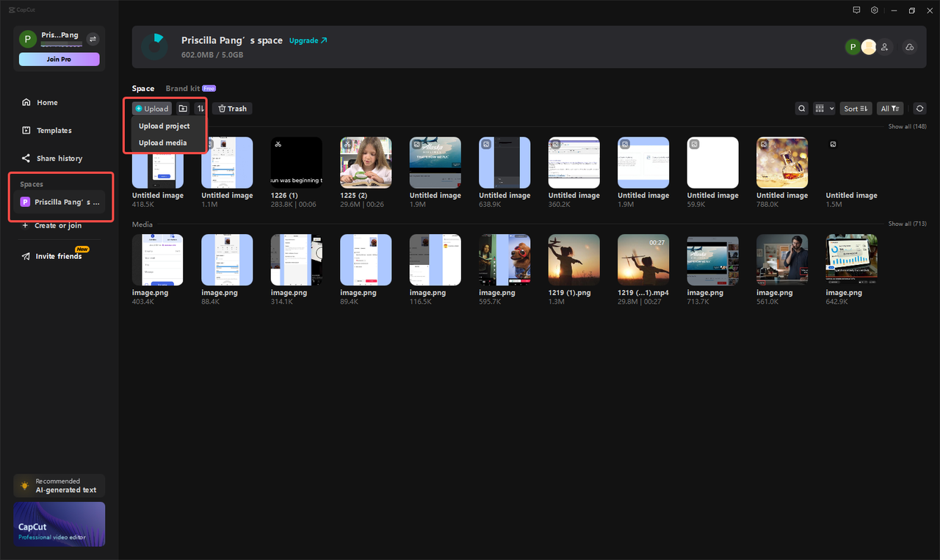This screenshot has width=940, height=560.
Task: Click the upload-folder icon beside Upload button
Action: [182, 108]
